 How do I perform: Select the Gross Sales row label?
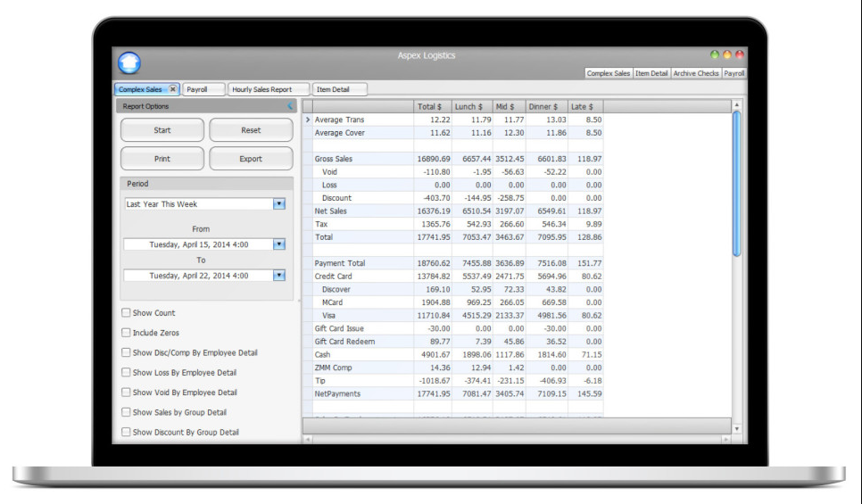click(333, 159)
